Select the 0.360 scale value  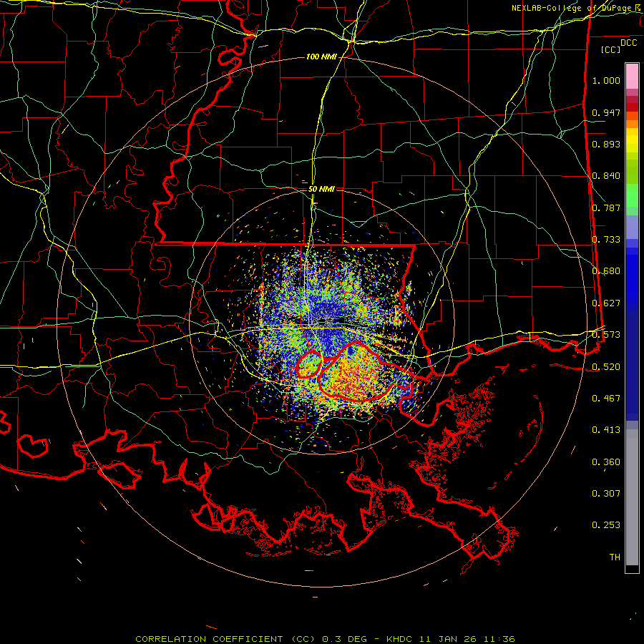pos(606,462)
